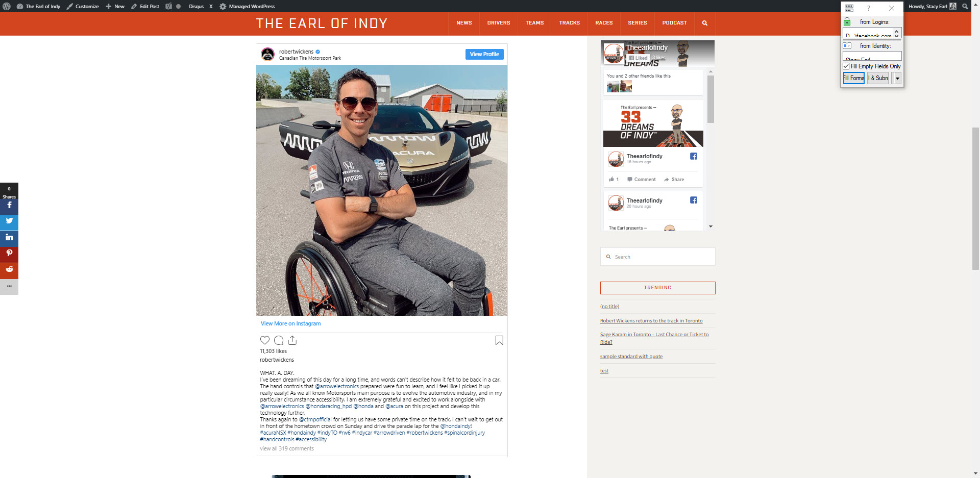Viewport: 980px width, 478px height.
Task: Share on LinkedIn sidebar icon
Action: (x=9, y=238)
